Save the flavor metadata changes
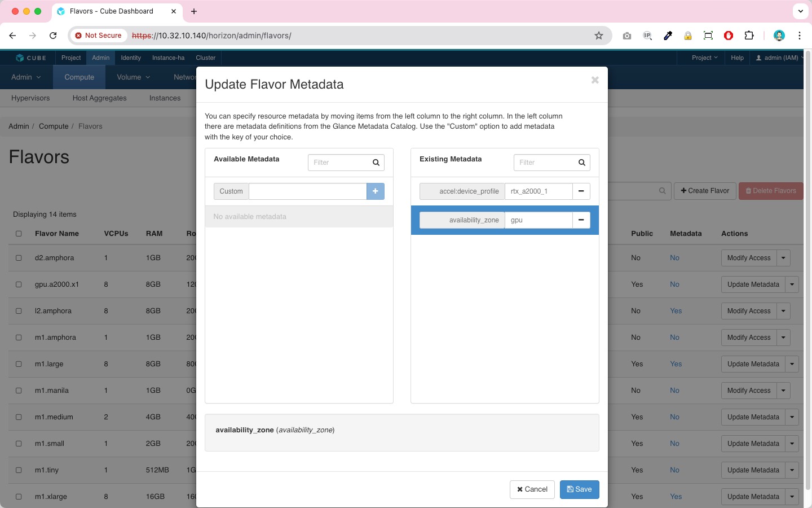The image size is (812, 508). [x=580, y=489]
